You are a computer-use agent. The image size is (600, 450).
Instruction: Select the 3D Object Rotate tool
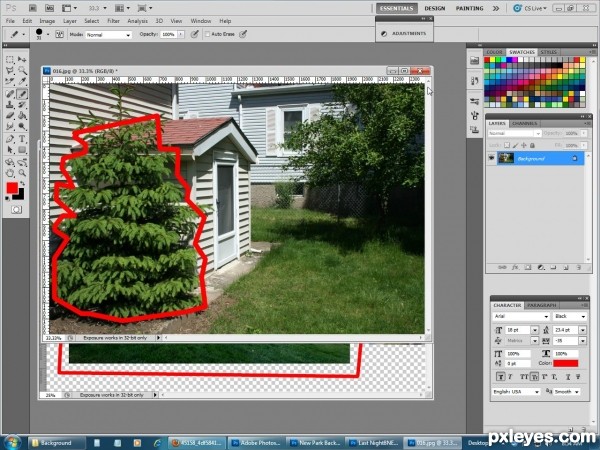click(10, 162)
